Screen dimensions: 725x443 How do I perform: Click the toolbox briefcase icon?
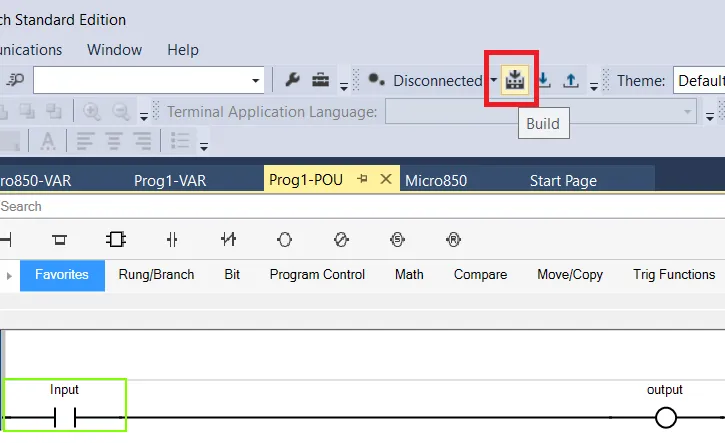320,80
